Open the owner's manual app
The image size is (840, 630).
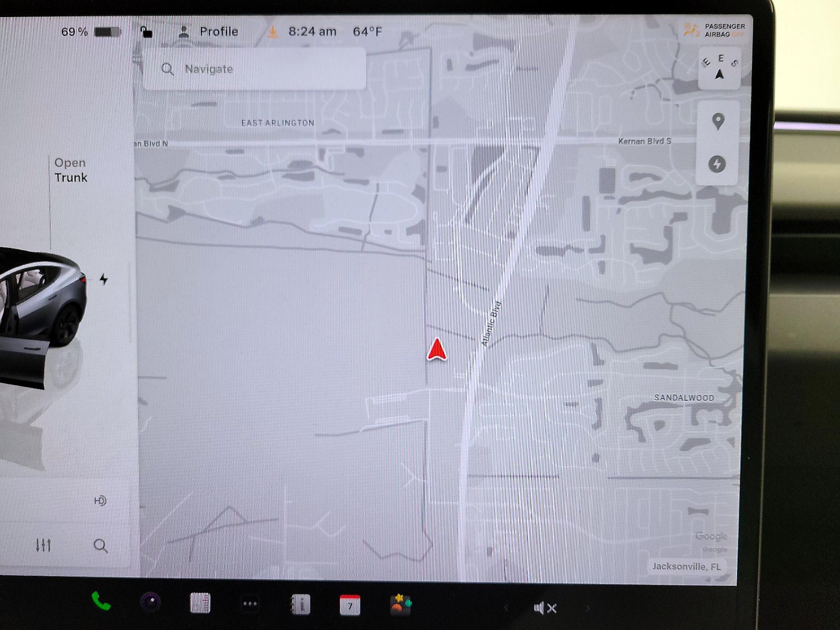coord(301,605)
